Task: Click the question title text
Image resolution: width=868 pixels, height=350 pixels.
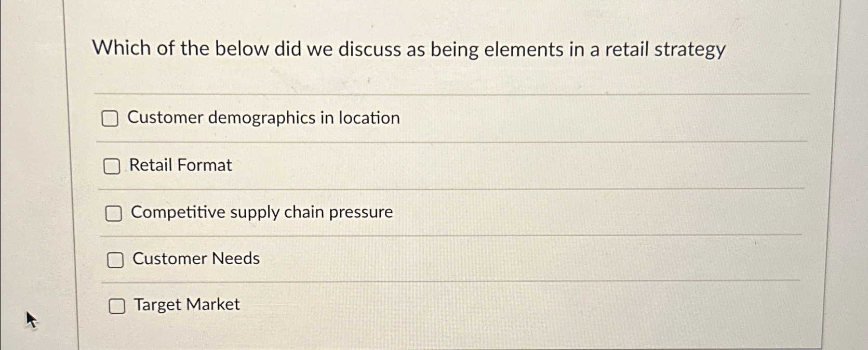Action: (409, 49)
